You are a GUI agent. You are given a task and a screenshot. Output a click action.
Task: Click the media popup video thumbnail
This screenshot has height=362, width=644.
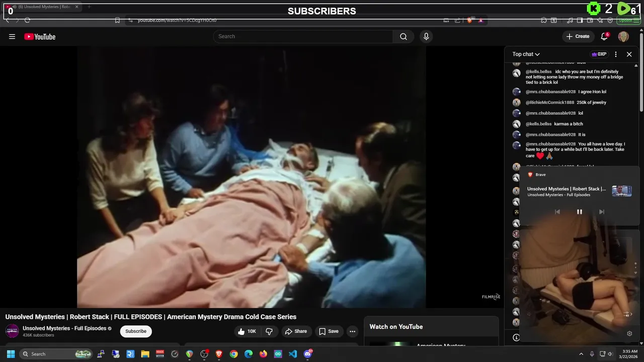[622, 191]
